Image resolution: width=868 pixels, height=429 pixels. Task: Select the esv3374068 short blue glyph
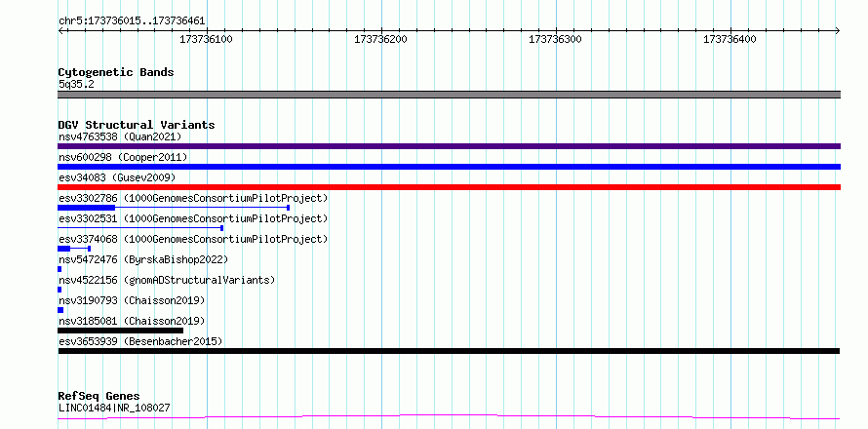(74, 249)
